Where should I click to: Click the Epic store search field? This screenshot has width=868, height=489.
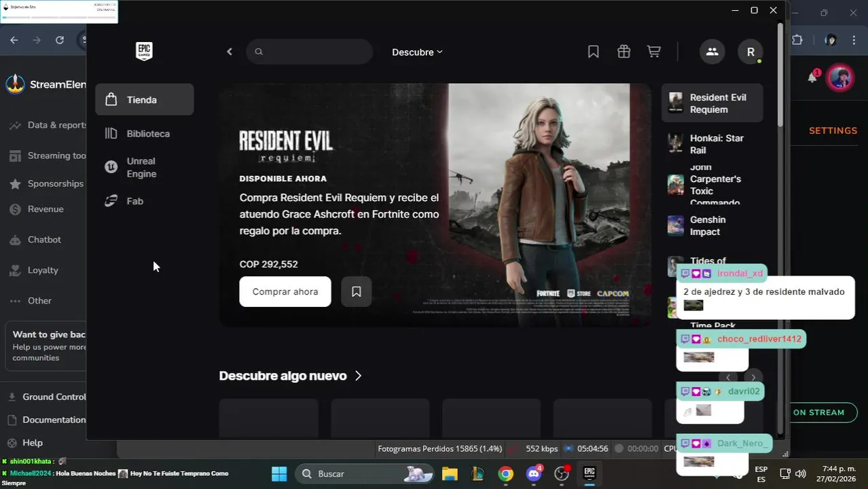coord(310,52)
